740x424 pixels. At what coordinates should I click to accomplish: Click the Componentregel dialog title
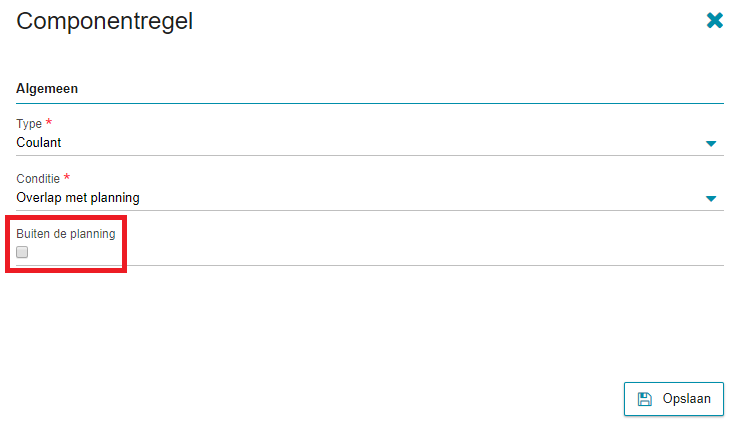coord(105,21)
